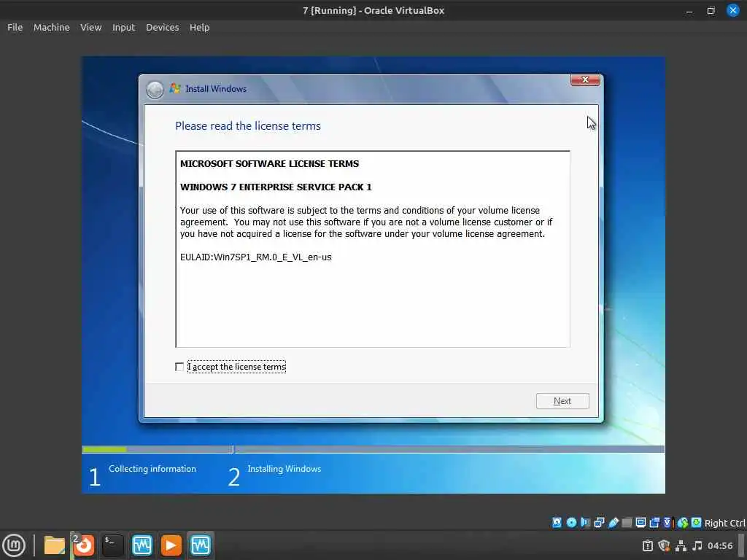Click the network connection tray icon
Image resolution: width=747 pixels, height=560 pixels.
pos(681,545)
